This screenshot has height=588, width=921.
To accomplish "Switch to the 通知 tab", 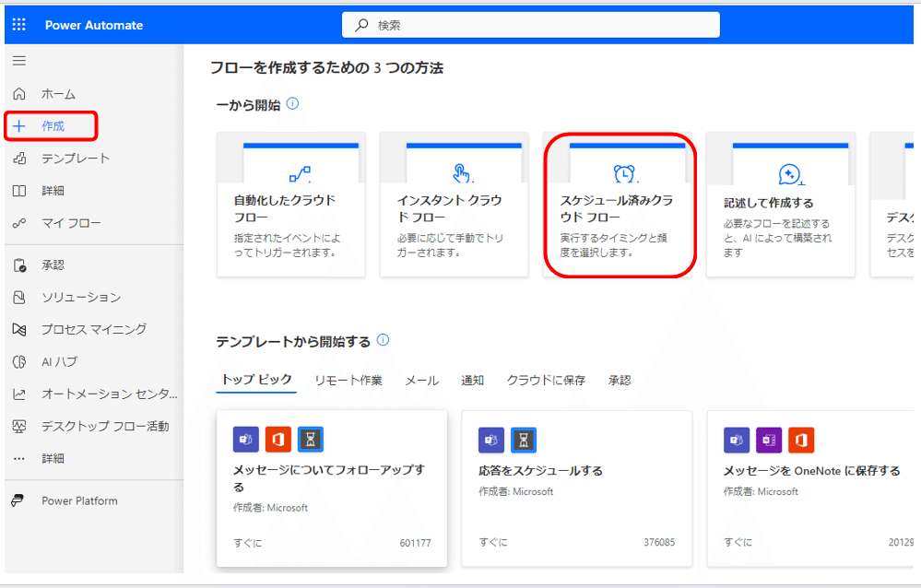I will 472,380.
